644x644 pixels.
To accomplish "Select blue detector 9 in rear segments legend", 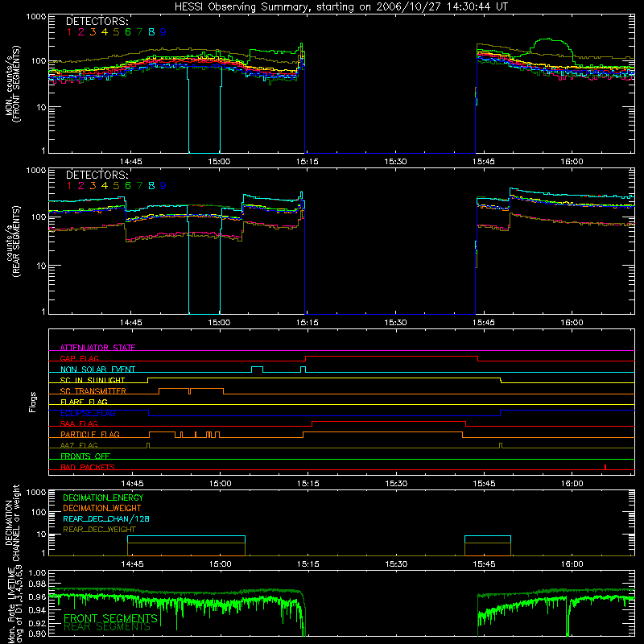I will pos(163,186).
